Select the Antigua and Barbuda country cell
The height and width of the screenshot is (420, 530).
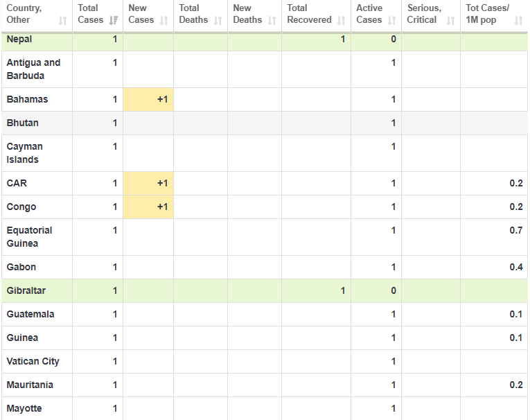[33, 69]
